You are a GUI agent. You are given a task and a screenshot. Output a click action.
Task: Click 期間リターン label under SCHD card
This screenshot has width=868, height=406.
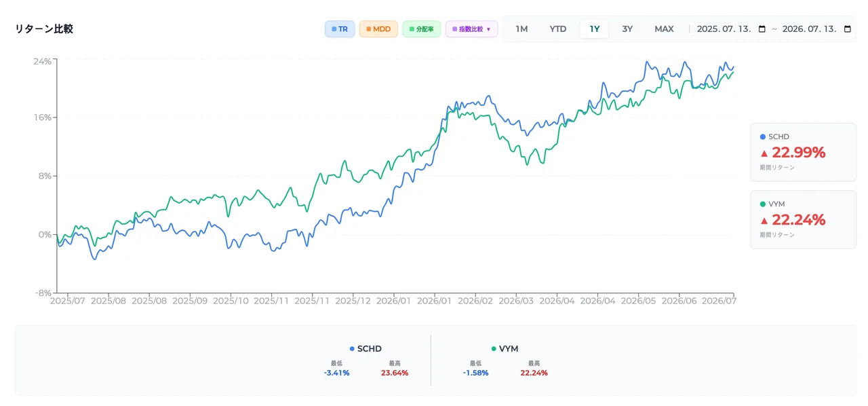pyautogui.click(x=777, y=168)
